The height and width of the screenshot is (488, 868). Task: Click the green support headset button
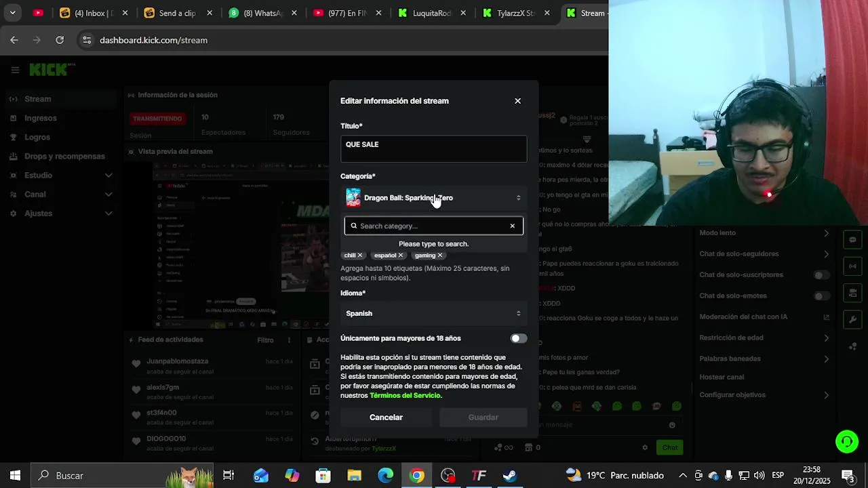pos(846,442)
